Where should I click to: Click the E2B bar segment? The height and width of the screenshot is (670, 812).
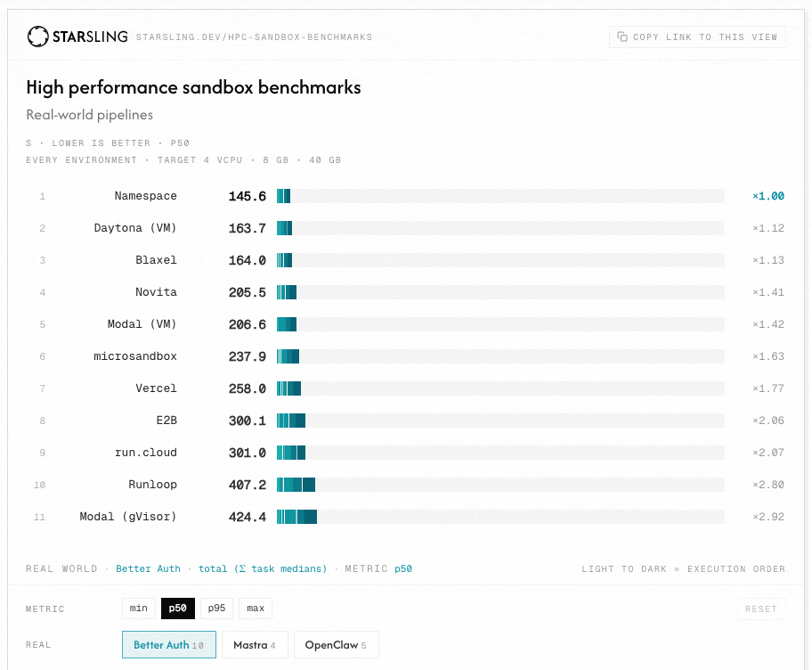pos(291,421)
